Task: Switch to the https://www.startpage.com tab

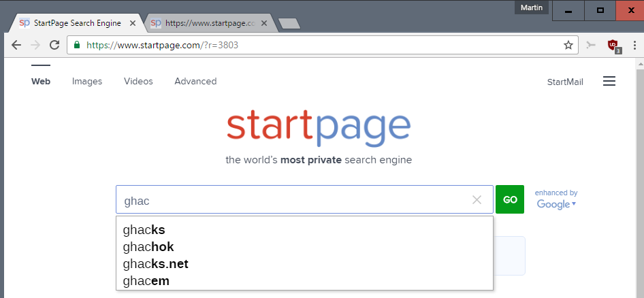Action: 210,23
